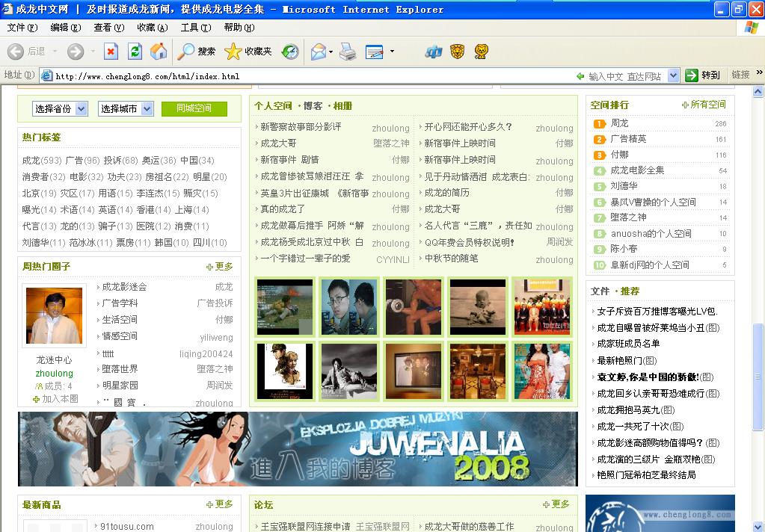The width and height of the screenshot is (765, 532).
Task: Click the plus icon beside 所有空间
Action: click(x=685, y=105)
